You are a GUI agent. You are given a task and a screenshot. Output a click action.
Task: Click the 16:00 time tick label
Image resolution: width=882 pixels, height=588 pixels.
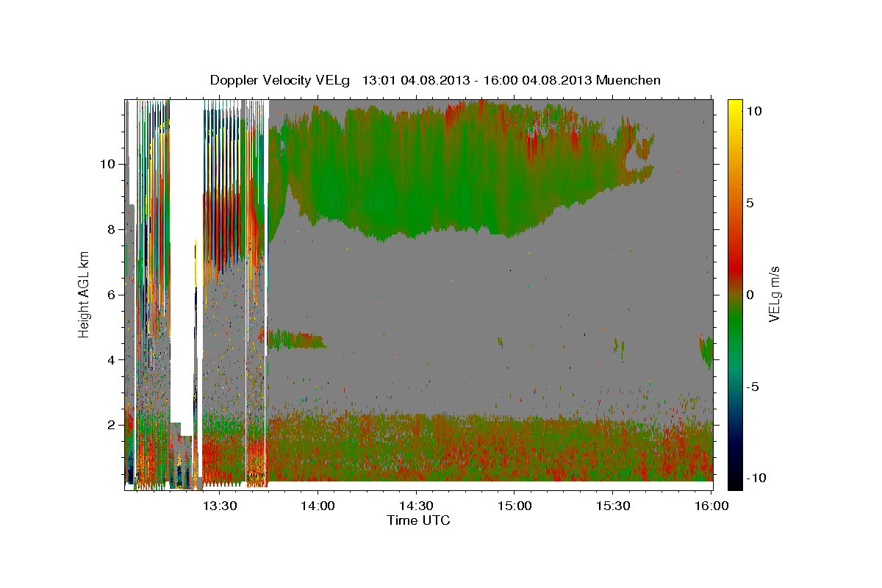(x=711, y=506)
